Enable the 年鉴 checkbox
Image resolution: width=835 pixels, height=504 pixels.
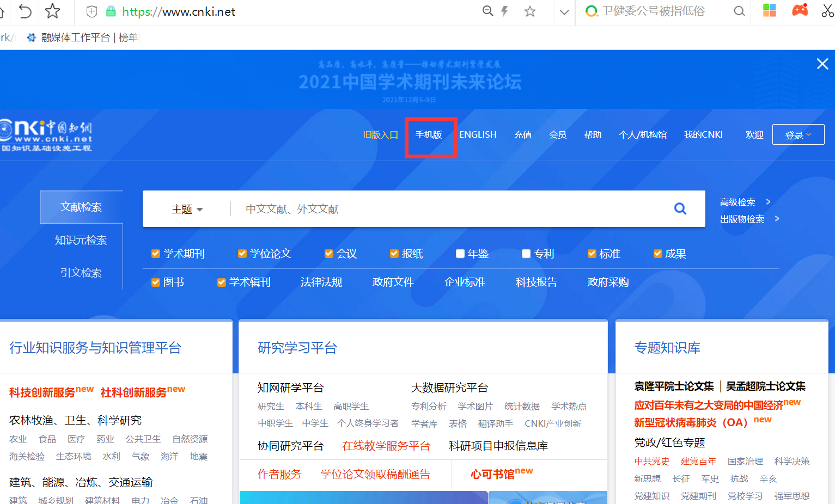460,254
